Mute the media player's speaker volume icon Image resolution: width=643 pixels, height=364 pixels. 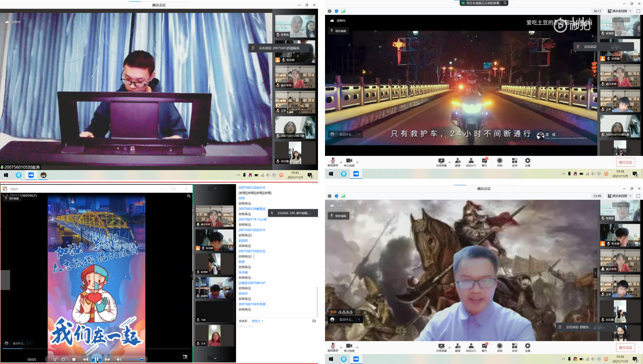tap(119, 359)
